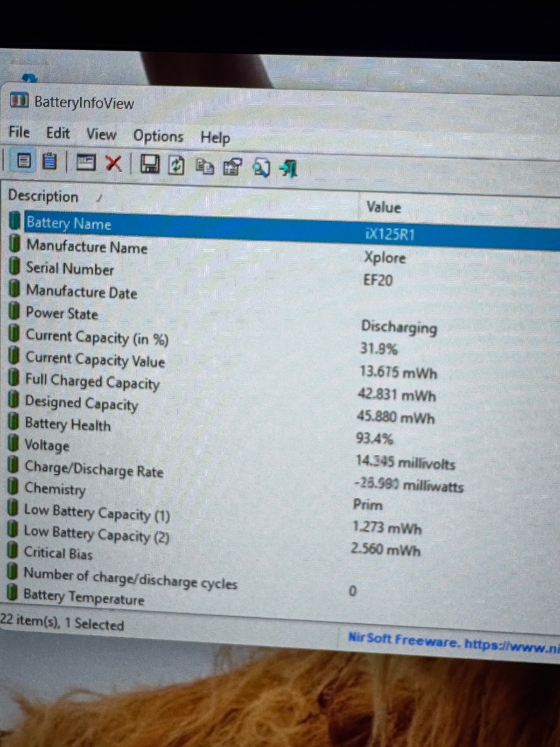560x747 pixels.
Task: Click the EF20 serial number value
Action: (x=378, y=280)
